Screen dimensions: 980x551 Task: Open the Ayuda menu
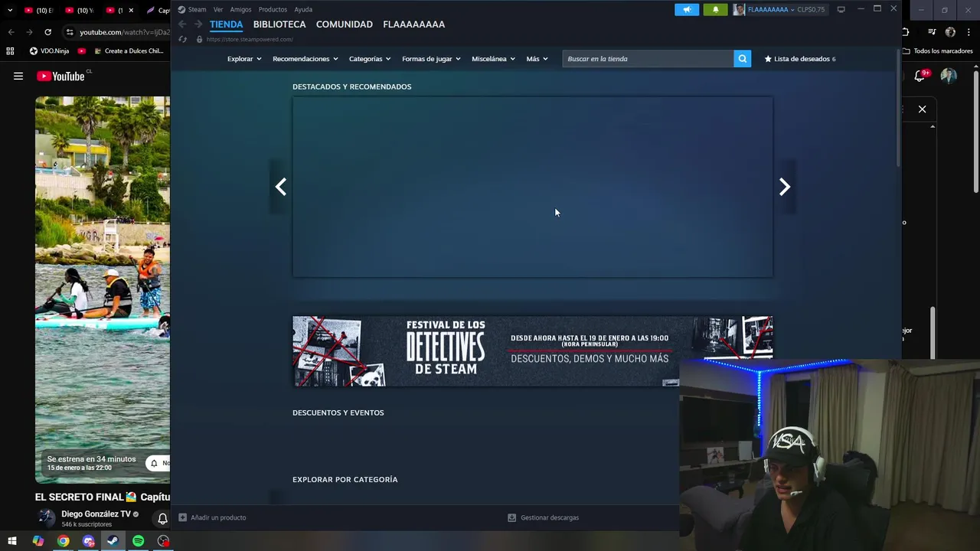303,9
